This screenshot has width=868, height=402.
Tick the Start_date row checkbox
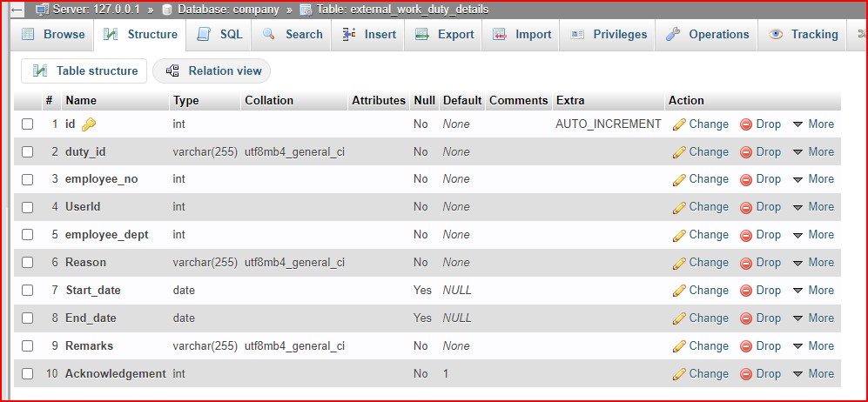pos(28,291)
